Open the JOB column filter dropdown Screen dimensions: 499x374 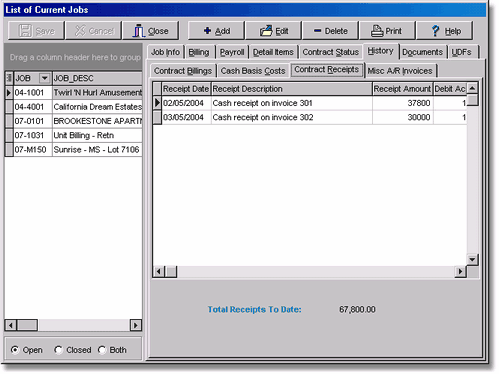(x=44, y=78)
